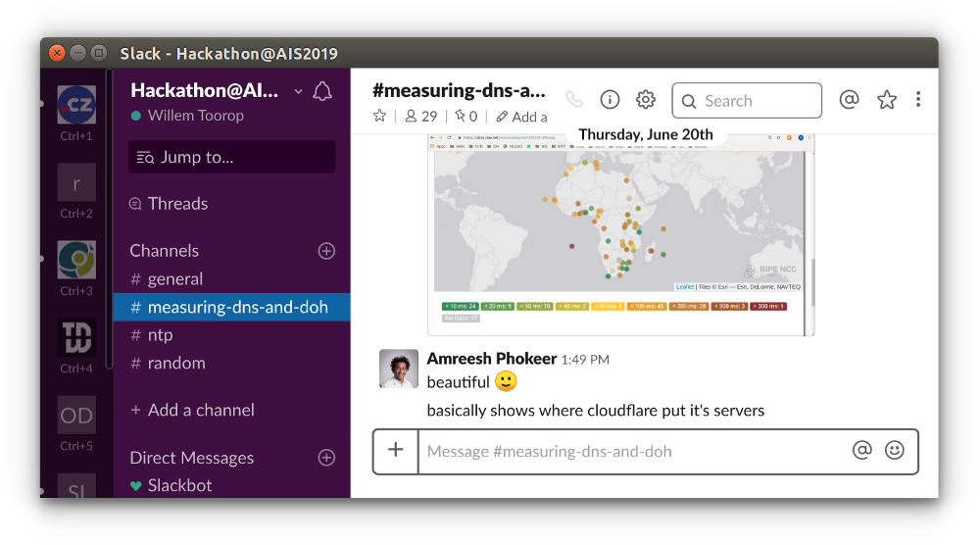Open the Africa map image attachment

620,235
